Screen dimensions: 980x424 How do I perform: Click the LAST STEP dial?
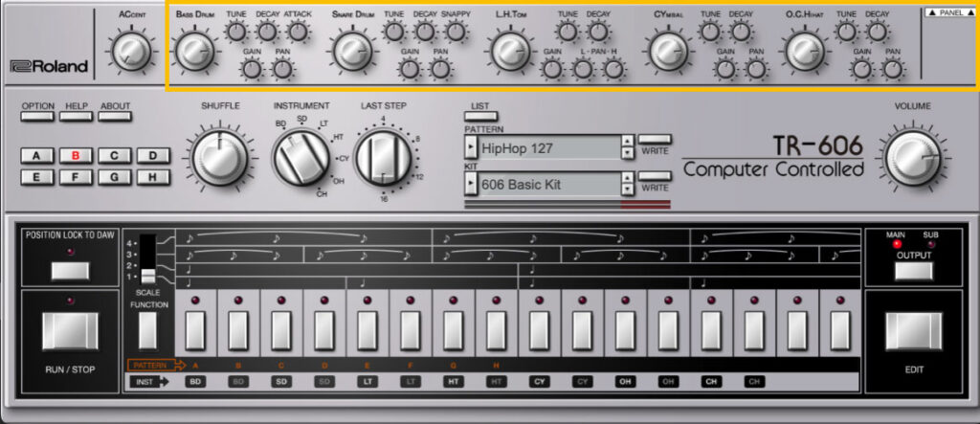click(383, 157)
